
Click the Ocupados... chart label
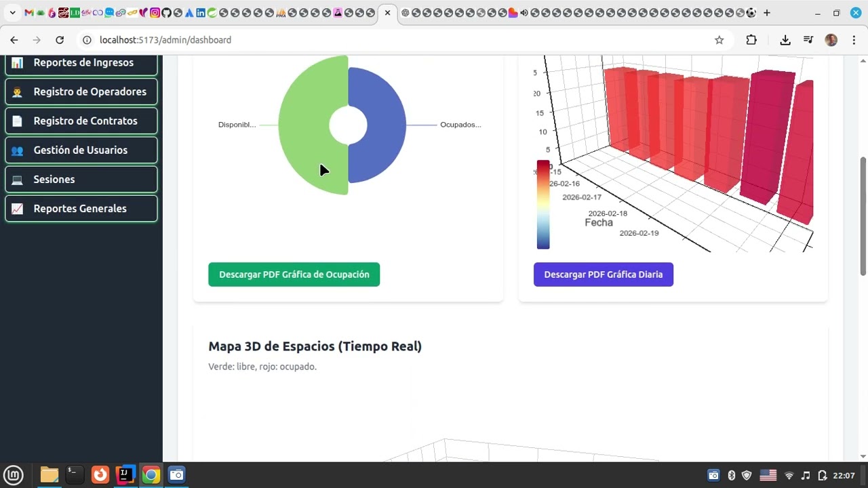click(x=460, y=125)
